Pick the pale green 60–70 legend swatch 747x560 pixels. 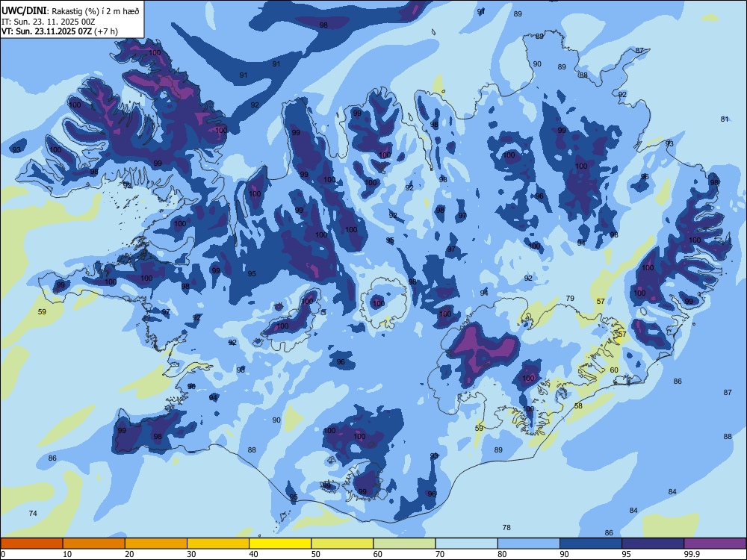[404, 544]
